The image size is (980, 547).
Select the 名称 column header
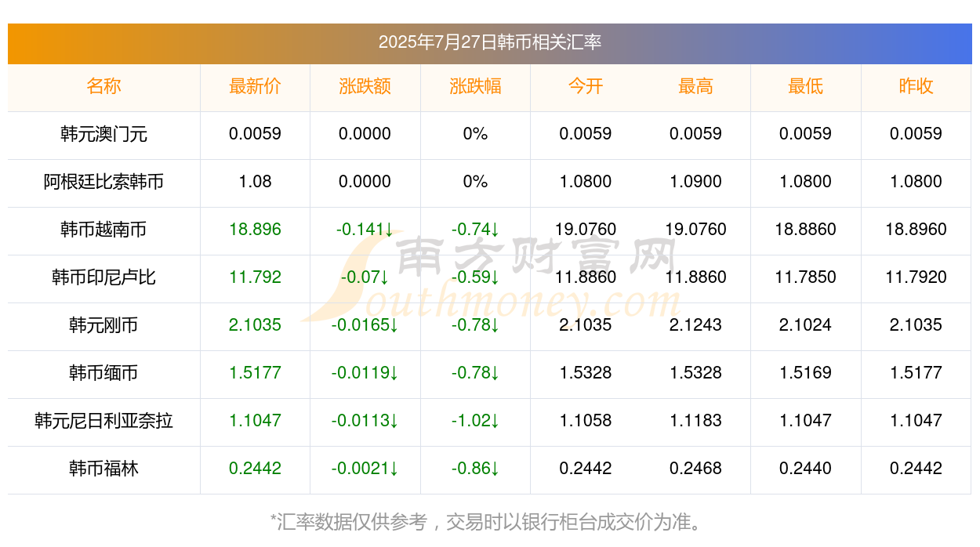click(103, 86)
